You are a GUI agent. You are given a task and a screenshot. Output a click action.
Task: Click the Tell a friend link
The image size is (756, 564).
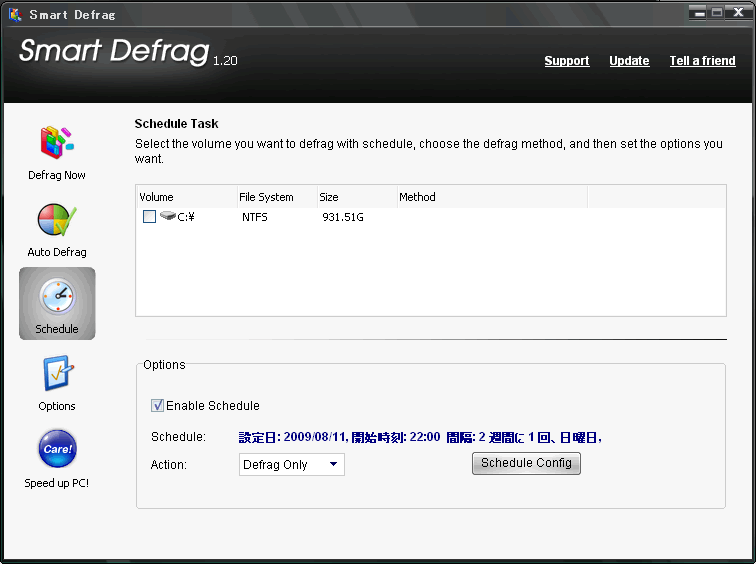(702, 61)
